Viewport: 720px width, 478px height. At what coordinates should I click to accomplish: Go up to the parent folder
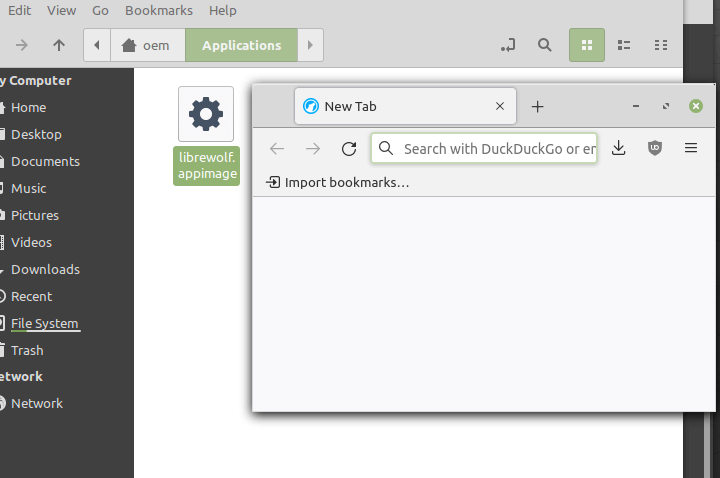tap(59, 45)
